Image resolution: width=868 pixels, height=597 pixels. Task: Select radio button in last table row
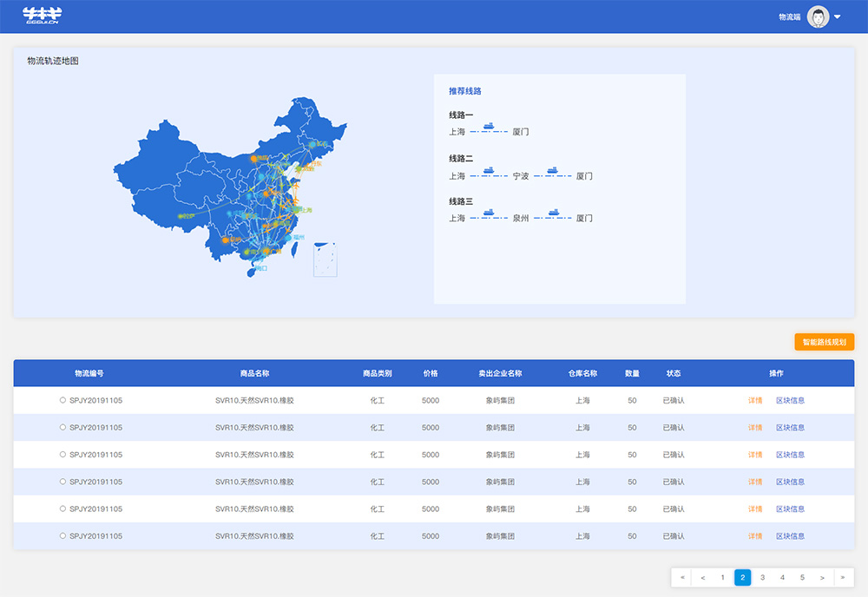click(62, 535)
